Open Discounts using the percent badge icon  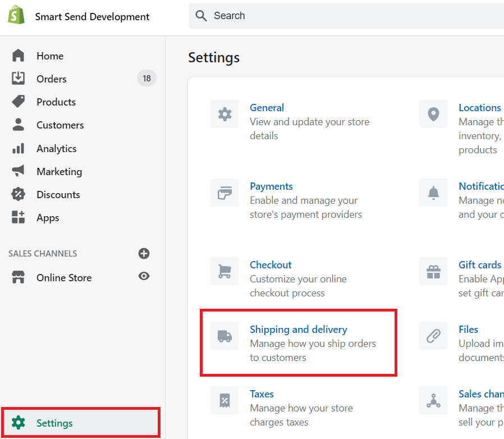click(x=17, y=194)
